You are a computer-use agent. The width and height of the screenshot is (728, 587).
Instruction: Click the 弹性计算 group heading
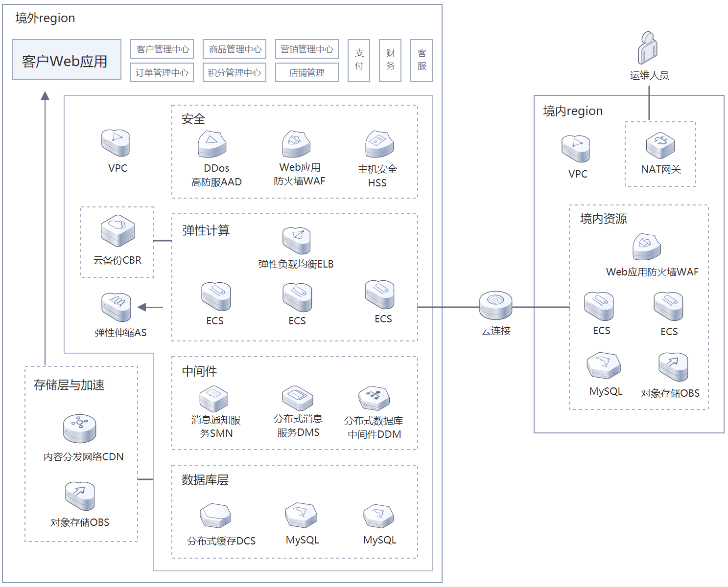tap(206, 230)
